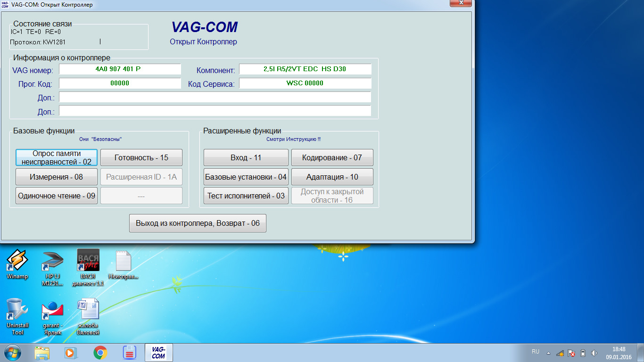Image resolution: width=644 pixels, height=362 pixels.
Task: Click first empty Доп. field
Action: pyautogui.click(x=215, y=97)
